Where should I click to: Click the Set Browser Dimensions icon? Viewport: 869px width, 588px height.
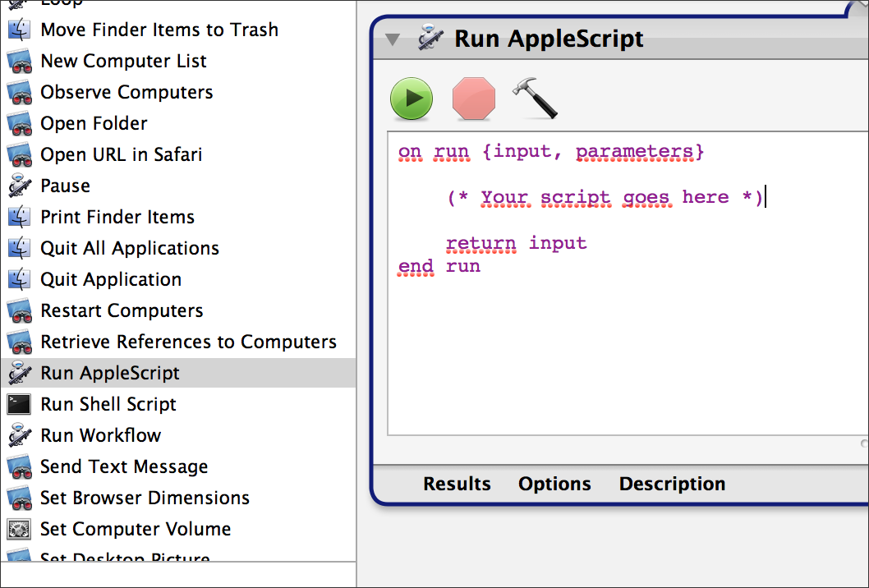pyautogui.click(x=20, y=498)
